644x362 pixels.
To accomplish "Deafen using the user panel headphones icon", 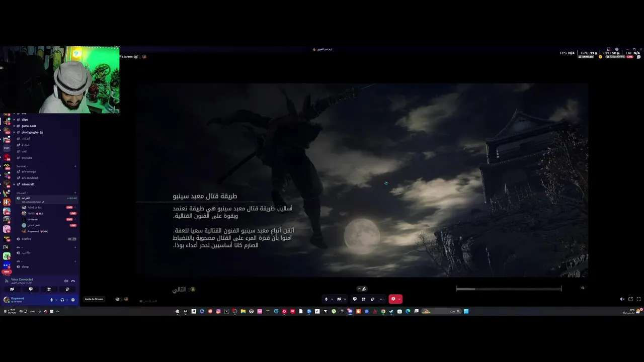I will (x=62, y=300).
